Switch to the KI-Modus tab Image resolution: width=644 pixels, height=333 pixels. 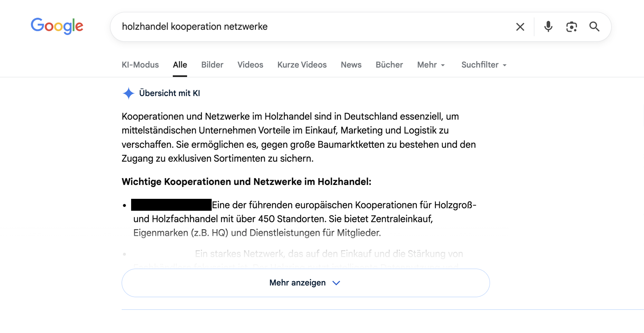point(140,65)
